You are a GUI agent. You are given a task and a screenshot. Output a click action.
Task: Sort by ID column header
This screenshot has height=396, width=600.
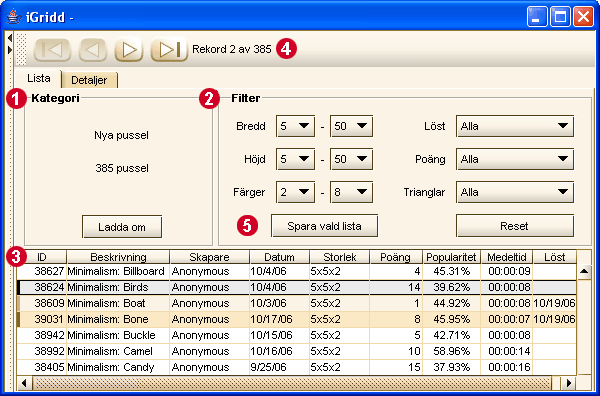point(42,257)
